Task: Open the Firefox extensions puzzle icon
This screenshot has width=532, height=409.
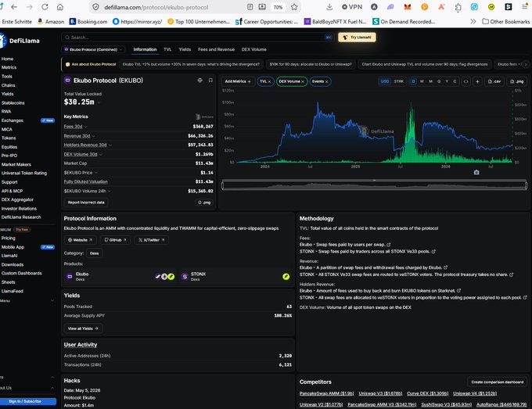Action: [x=458, y=7]
